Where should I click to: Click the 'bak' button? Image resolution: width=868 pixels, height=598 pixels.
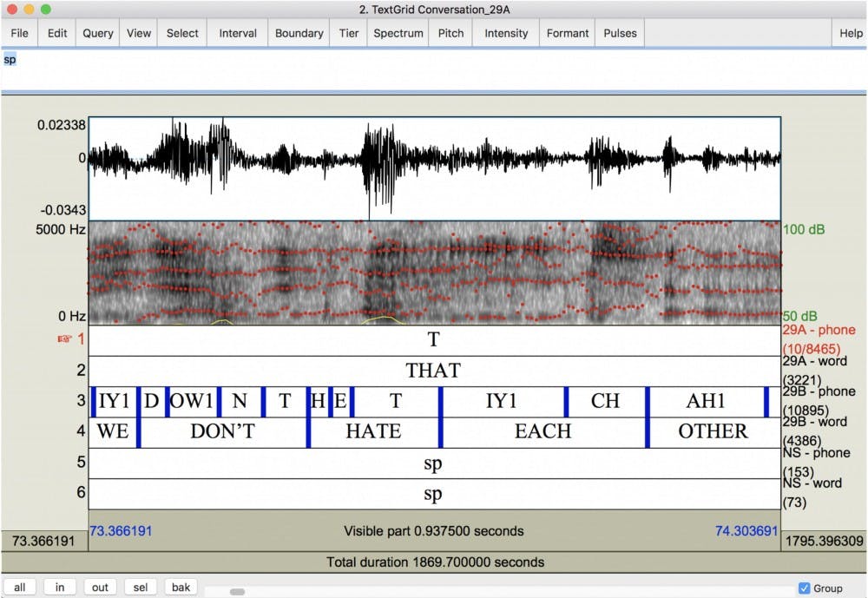point(181,588)
